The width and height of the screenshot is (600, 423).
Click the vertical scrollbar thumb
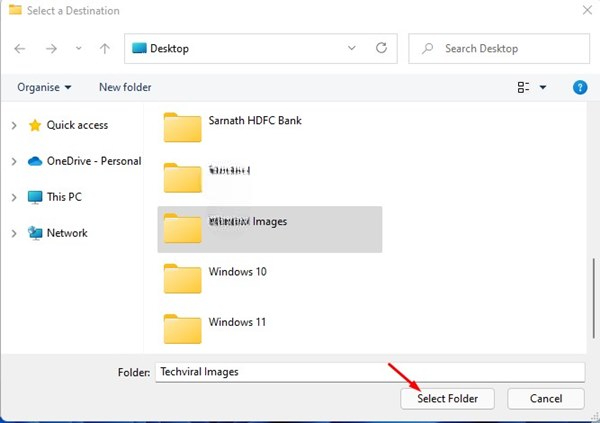(593, 299)
